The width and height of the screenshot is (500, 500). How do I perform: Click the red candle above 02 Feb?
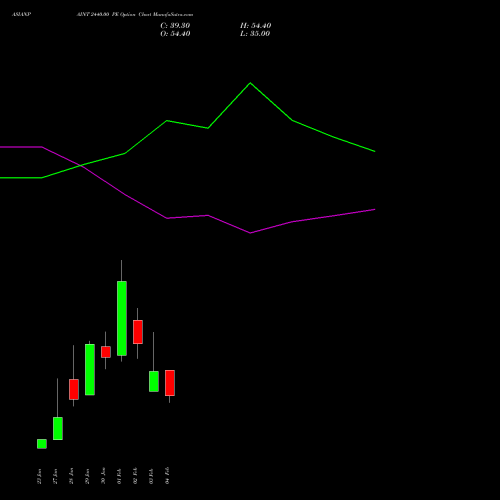(x=138, y=332)
